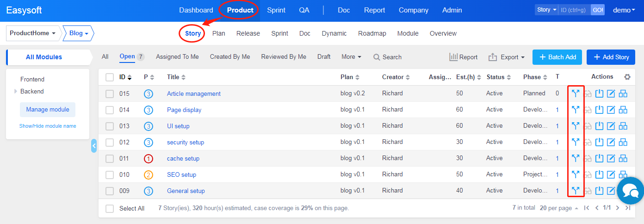Viewport: 644px width, 224px height.
Task: Open the SEO setup story link
Action: pyautogui.click(x=181, y=174)
